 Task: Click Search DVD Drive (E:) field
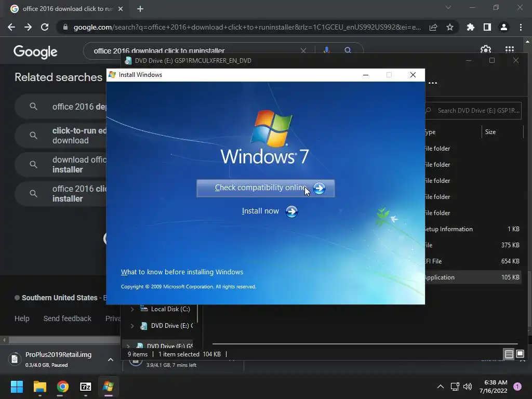tap(473, 111)
